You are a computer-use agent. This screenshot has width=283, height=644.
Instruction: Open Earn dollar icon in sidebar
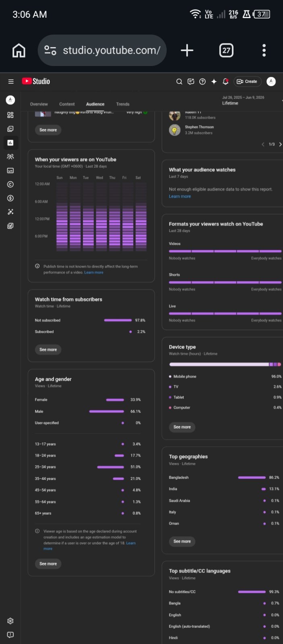pos(10,198)
